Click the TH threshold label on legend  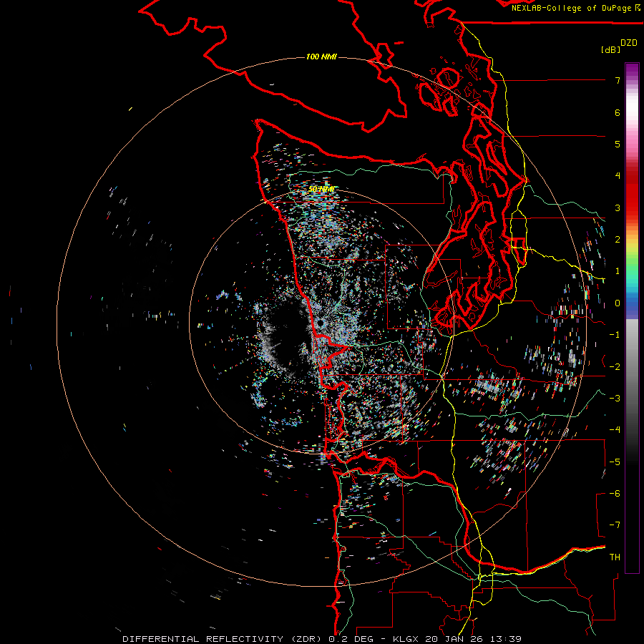615,557
